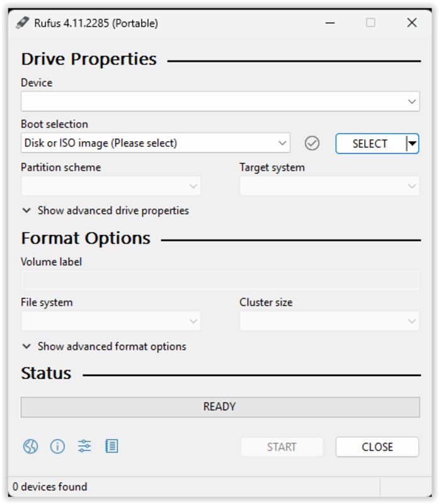Show the log via the notepad icon
The width and height of the screenshot is (439, 504).
pos(111,446)
